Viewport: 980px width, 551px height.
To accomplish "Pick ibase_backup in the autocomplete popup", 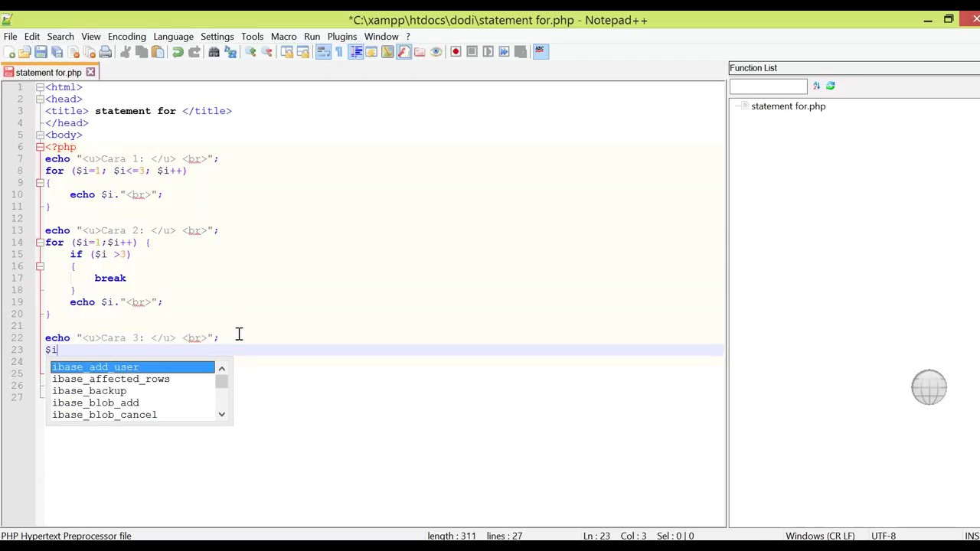I will 132,391.
